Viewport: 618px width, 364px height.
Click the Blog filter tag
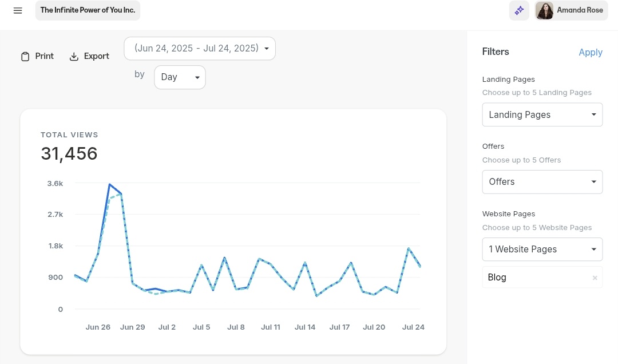click(497, 278)
